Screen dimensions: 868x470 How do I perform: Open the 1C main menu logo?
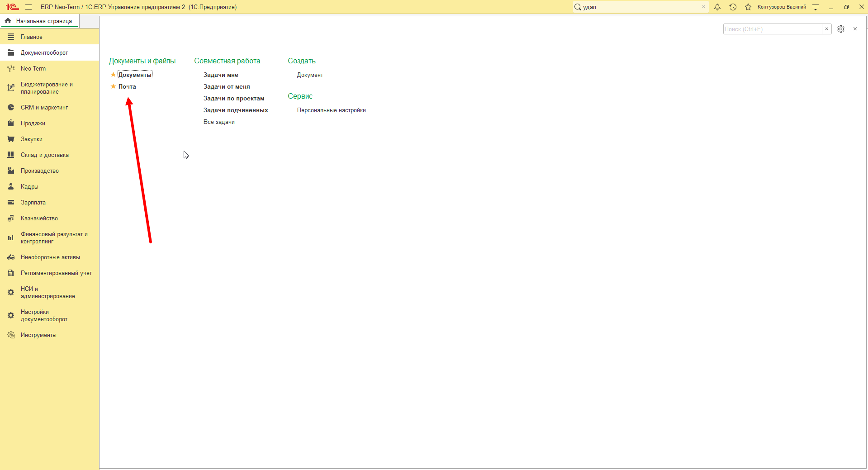pos(12,7)
